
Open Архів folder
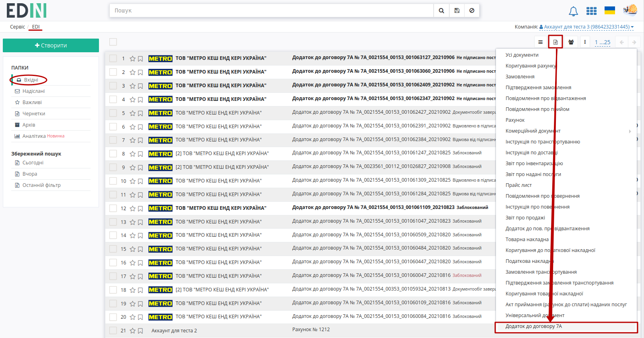pyautogui.click(x=29, y=125)
